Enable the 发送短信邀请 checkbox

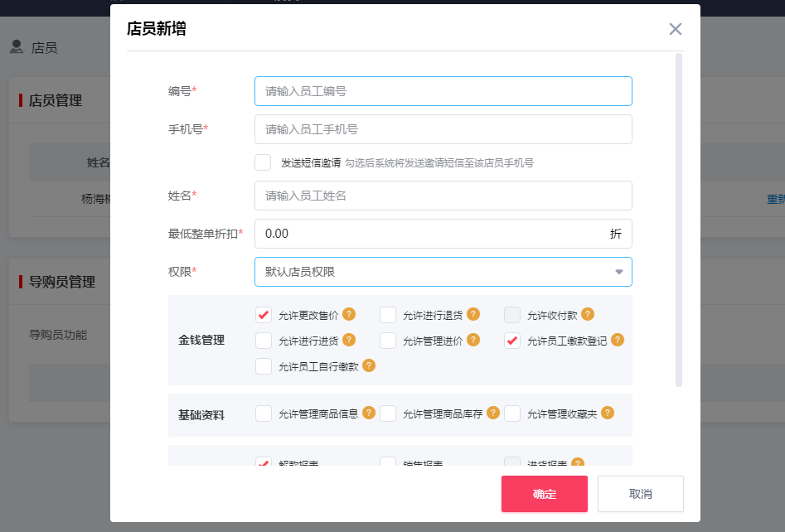(x=264, y=162)
